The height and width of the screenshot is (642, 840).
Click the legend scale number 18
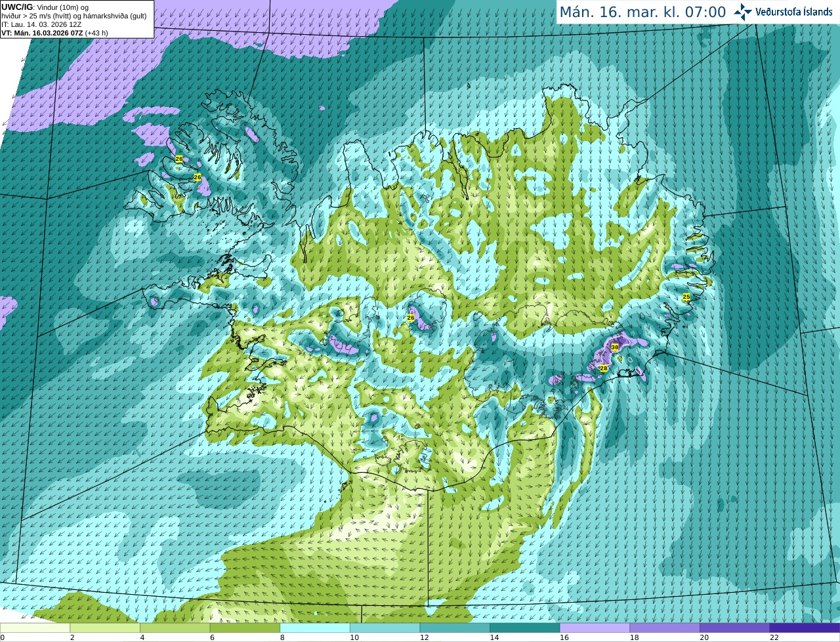(x=634, y=637)
